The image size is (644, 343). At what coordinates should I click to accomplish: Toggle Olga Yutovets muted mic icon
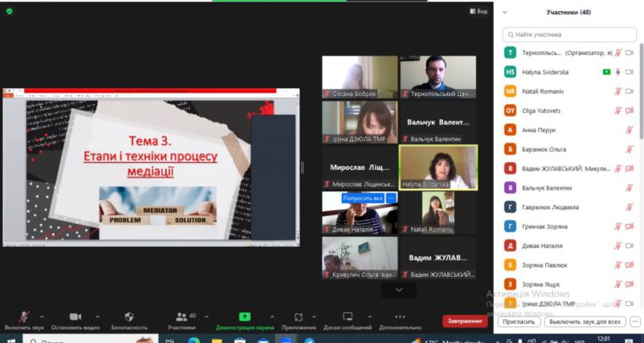click(617, 111)
